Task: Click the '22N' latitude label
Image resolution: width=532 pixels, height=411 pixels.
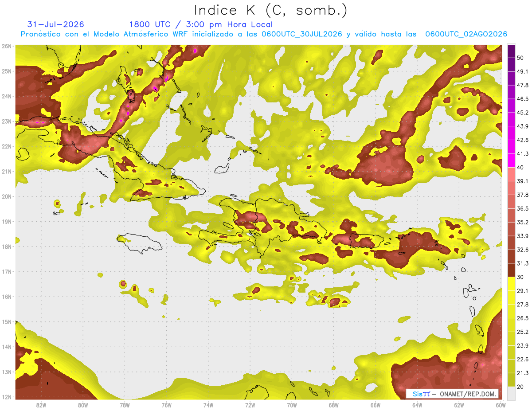Action: click(x=7, y=146)
